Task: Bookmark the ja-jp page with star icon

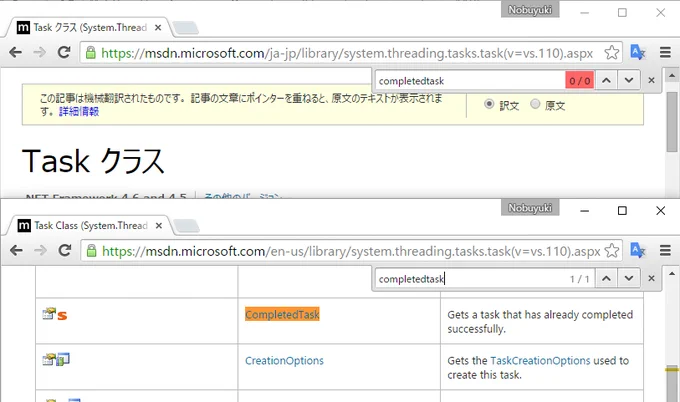Action: pos(611,52)
